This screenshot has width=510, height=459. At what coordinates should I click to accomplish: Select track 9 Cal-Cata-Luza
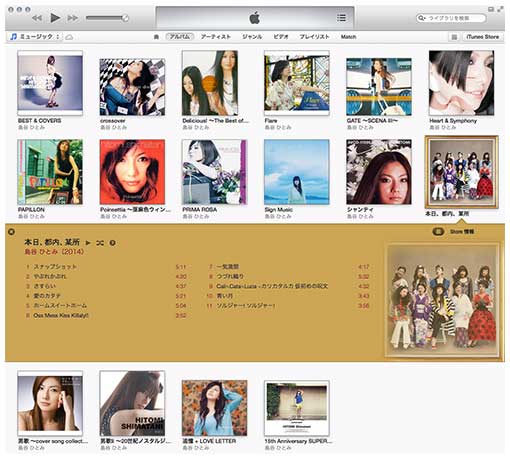point(288,286)
